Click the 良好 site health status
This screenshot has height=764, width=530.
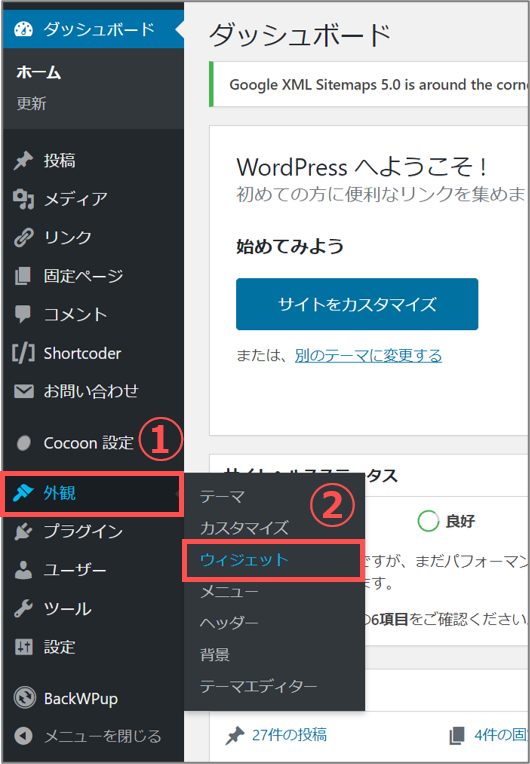460,521
